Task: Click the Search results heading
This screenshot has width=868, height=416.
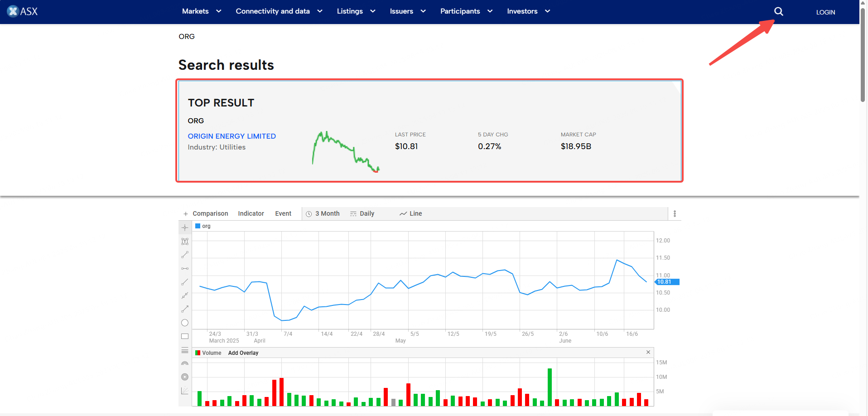Action: tap(226, 65)
